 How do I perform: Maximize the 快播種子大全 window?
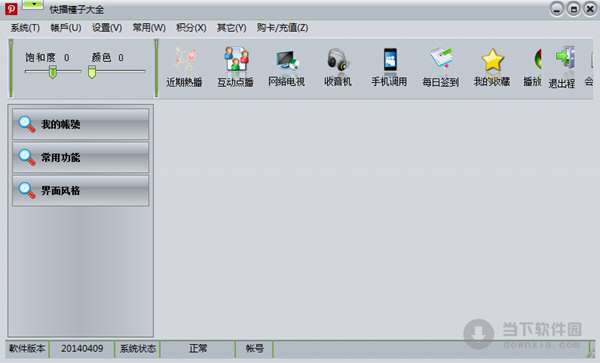click(573, 9)
